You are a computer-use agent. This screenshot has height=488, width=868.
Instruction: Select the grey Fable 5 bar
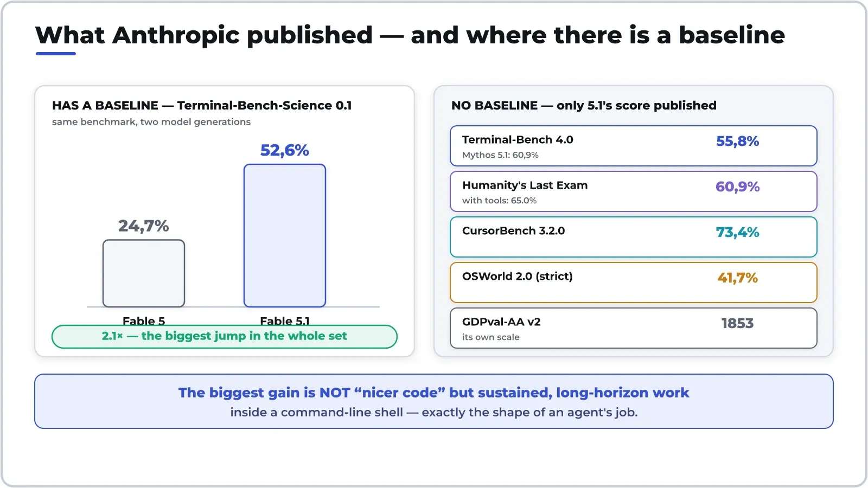coord(144,273)
